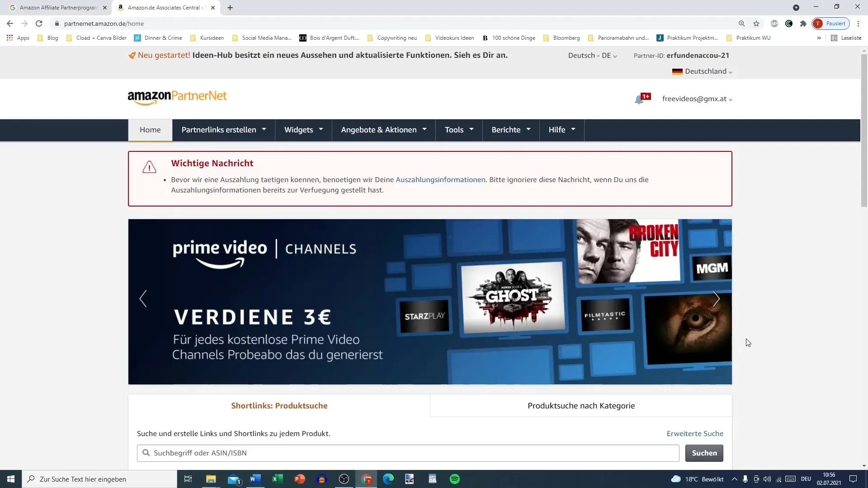Open Task View in the taskbar

(188, 479)
